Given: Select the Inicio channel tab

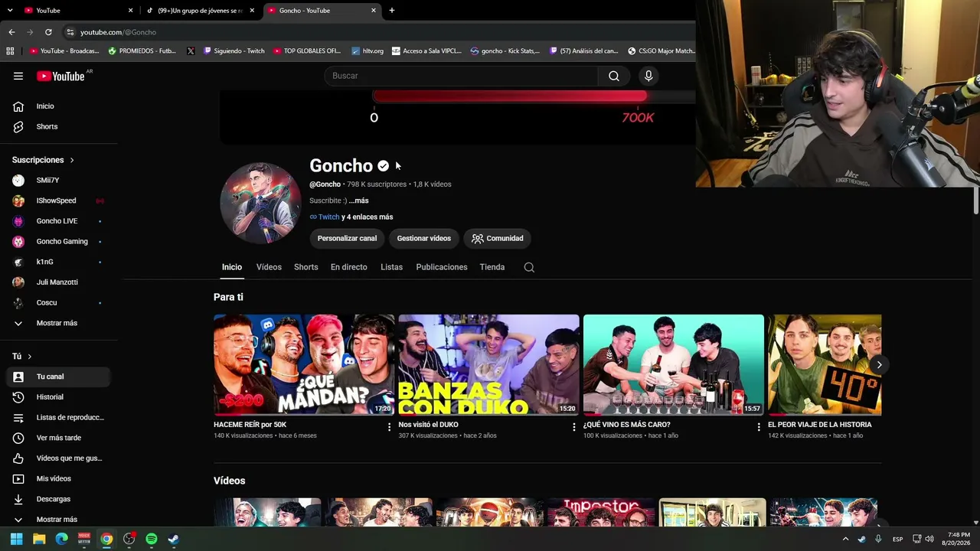Looking at the screenshot, I should tap(232, 267).
